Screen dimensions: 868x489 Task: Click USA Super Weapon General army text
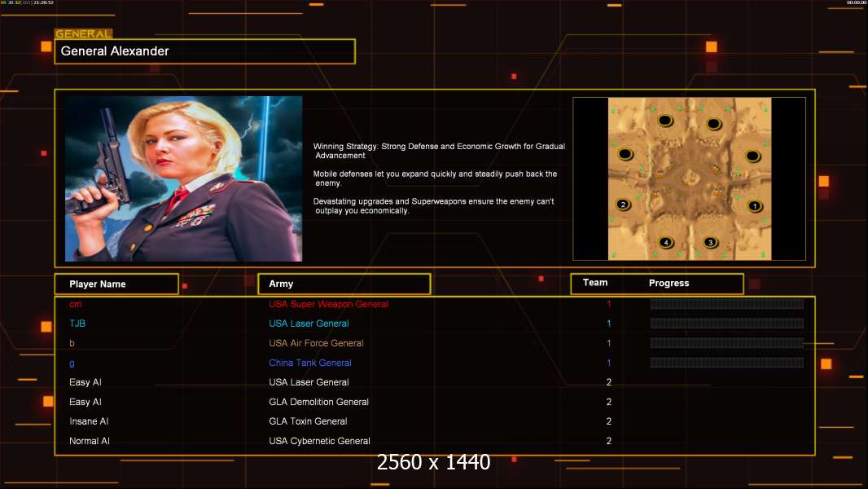(x=328, y=304)
